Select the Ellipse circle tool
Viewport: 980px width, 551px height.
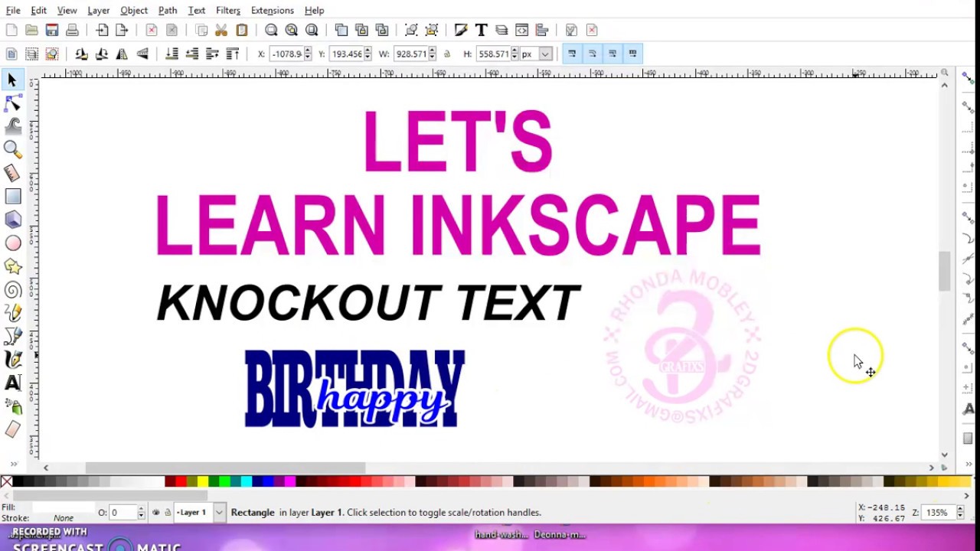pyautogui.click(x=12, y=243)
